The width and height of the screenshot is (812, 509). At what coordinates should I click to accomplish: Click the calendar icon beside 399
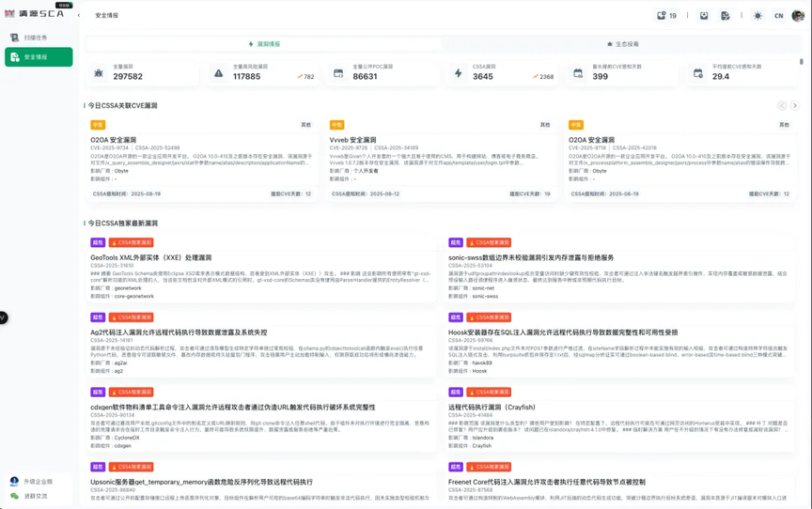(578, 73)
